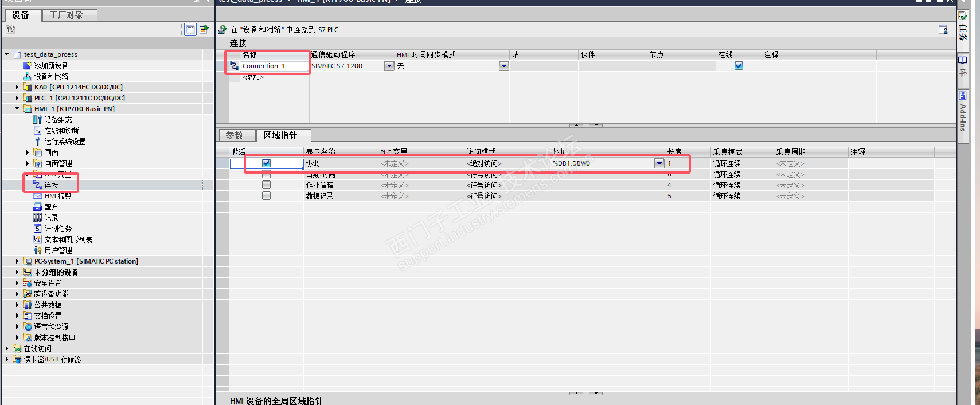Expand the 安全设置 node
Viewport: 980px width, 405px height.
tap(17, 283)
